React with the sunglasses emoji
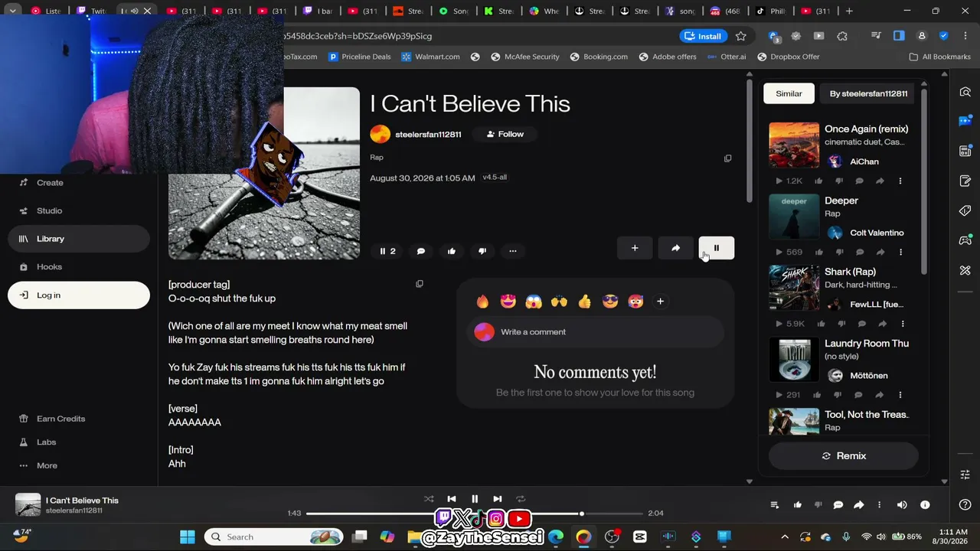Viewport: 980px width, 551px height. [610, 302]
